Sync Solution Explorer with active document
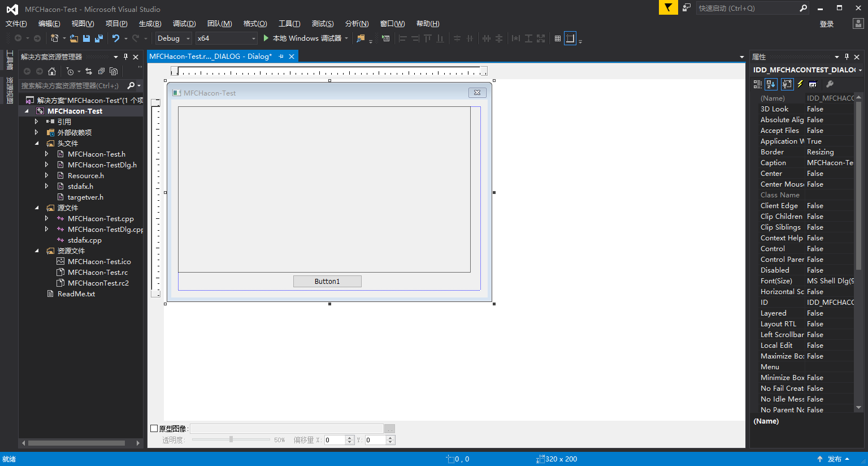This screenshot has height=466, width=868. pos(88,71)
